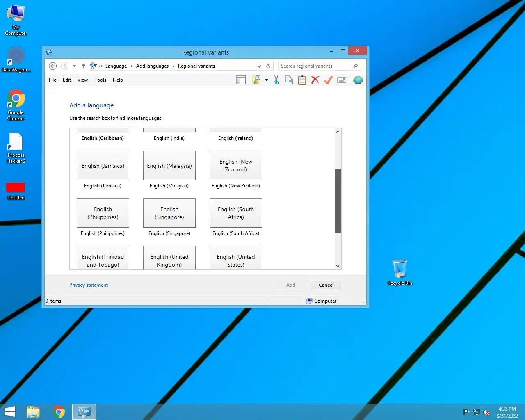This screenshot has height=420, width=525.
Task: Open the View menu
Action: point(82,80)
